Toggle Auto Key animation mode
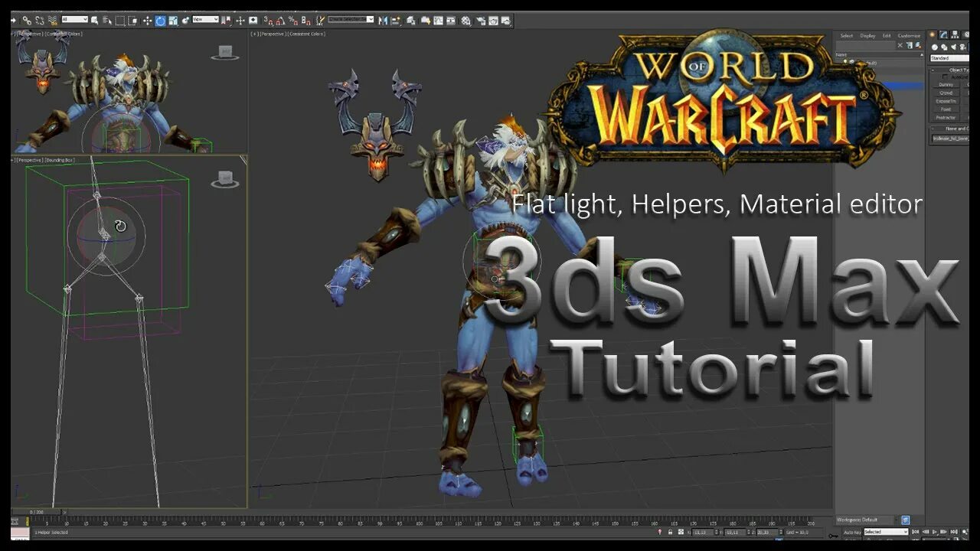Screen dimensions: 980x551 pyautogui.click(x=852, y=532)
